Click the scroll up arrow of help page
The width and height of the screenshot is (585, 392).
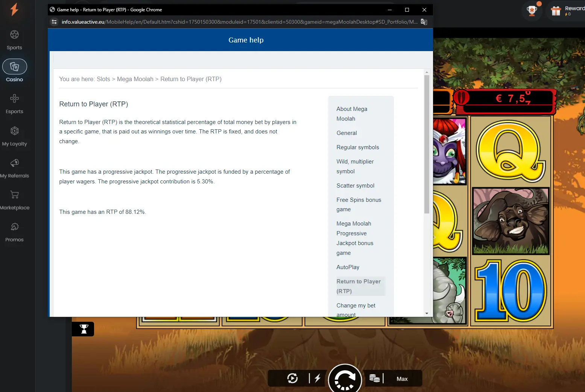[427, 72]
